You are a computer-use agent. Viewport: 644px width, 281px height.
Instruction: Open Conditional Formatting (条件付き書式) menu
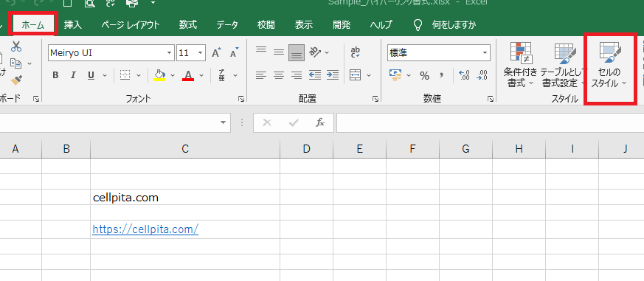520,64
